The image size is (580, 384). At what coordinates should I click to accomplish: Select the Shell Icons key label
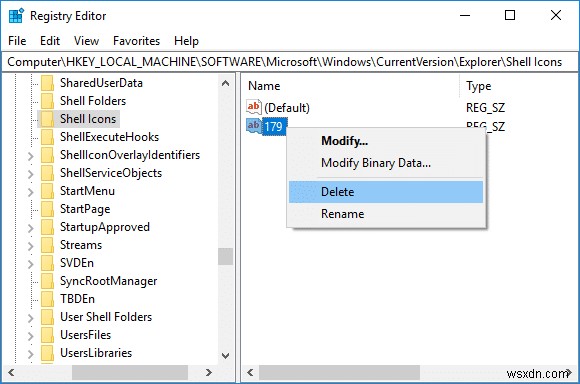click(88, 119)
